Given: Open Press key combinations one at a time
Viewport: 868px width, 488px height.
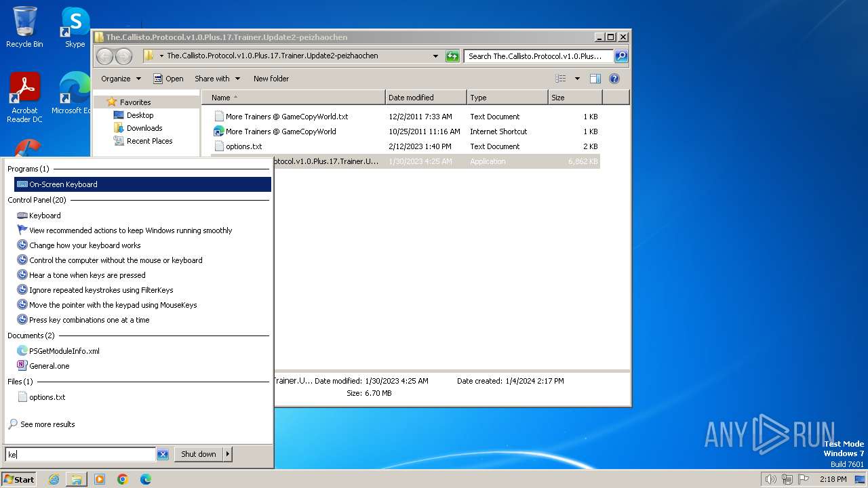Looking at the screenshot, I should [x=142, y=320].
